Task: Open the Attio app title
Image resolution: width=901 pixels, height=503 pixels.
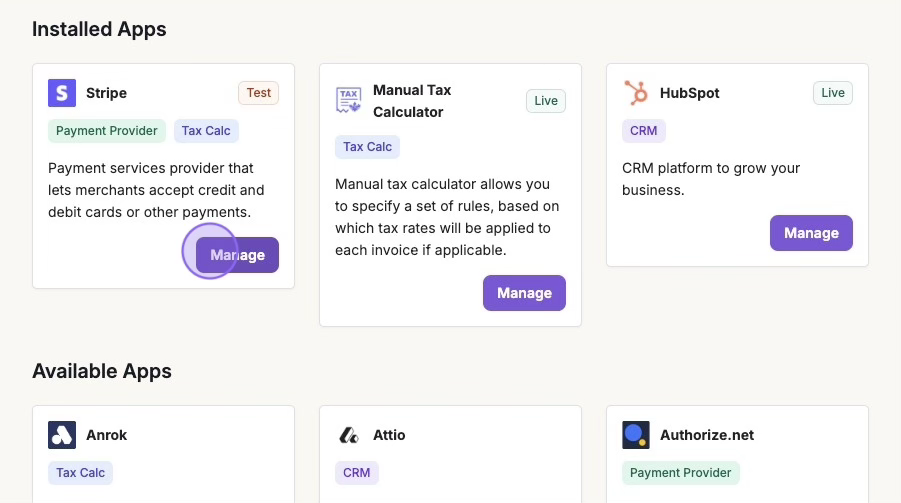Action: [x=389, y=435]
